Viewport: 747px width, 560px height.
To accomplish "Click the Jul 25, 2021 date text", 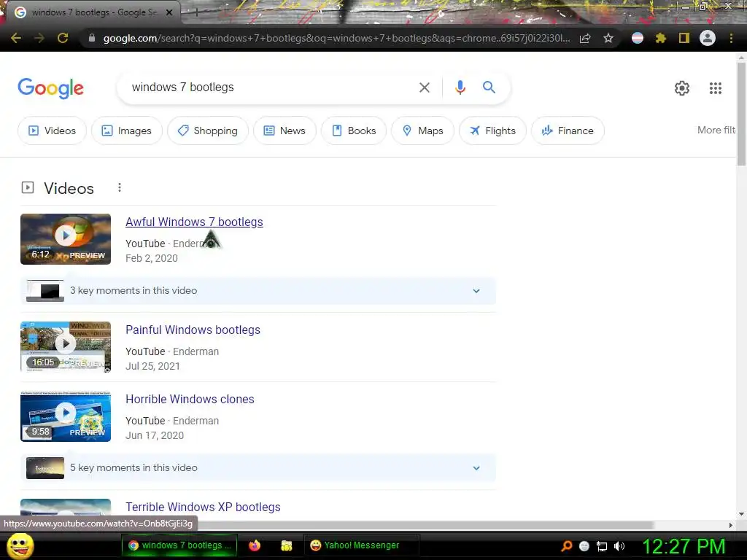I will 152,366.
